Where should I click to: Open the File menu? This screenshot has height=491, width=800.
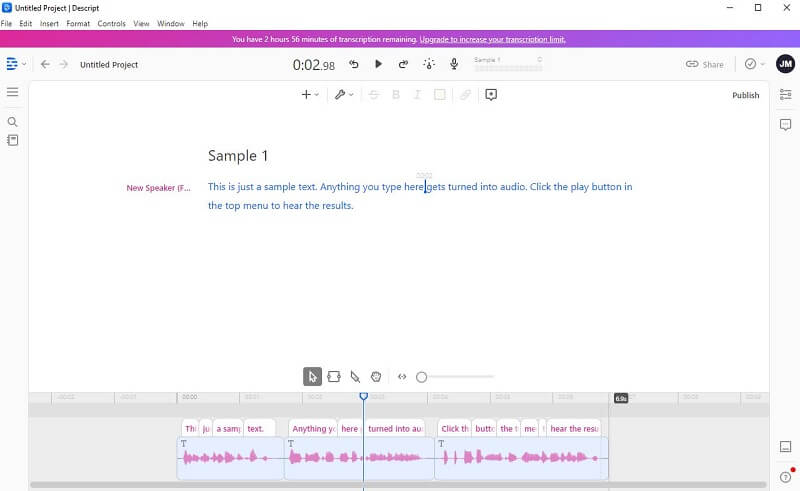(6, 23)
